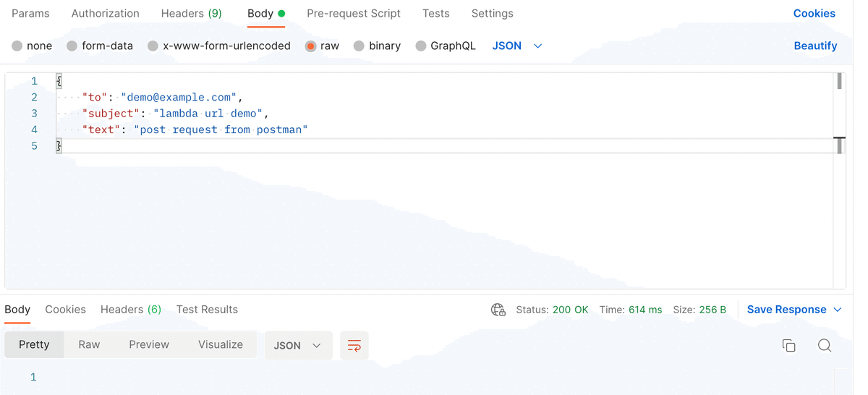
Task: Click the response word wrap icon
Action: (x=354, y=346)
